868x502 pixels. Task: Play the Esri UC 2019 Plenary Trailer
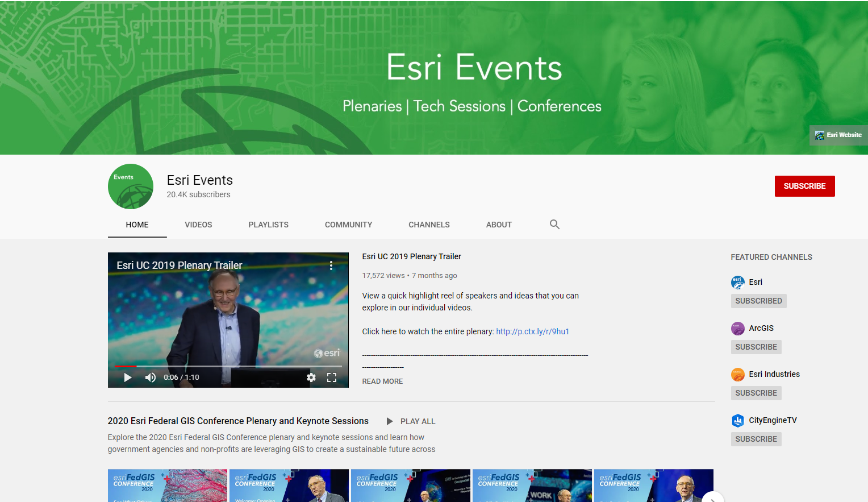click(128, 377)
